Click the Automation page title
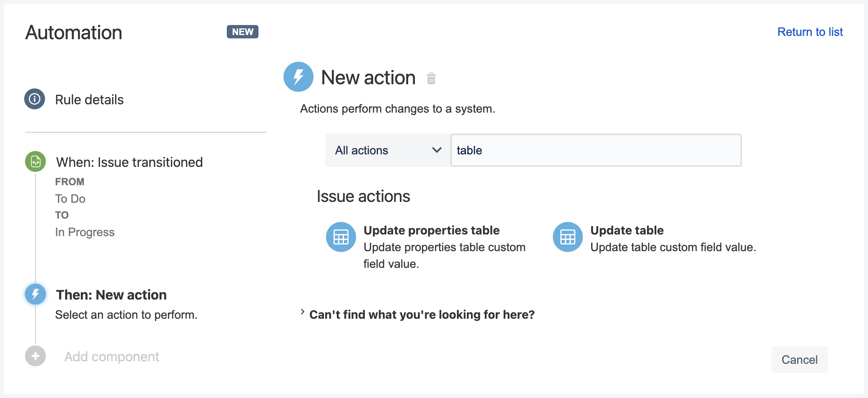The image size is (868, 398). coord(73,32)
